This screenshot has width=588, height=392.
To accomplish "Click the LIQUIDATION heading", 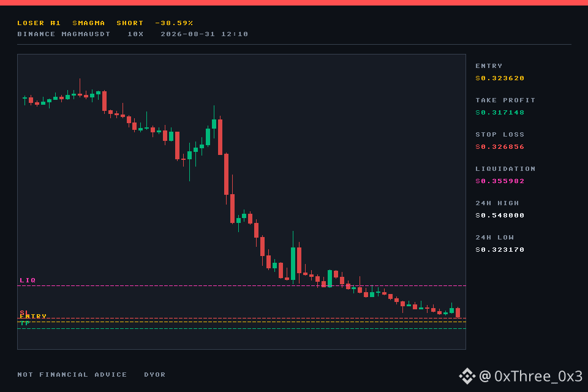I will pos(505,169).
